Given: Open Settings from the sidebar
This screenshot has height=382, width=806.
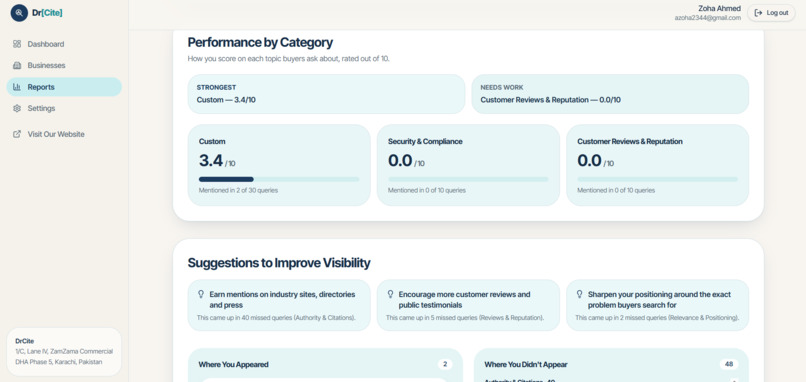Looking at the screenshot, I should click(64, 108).
